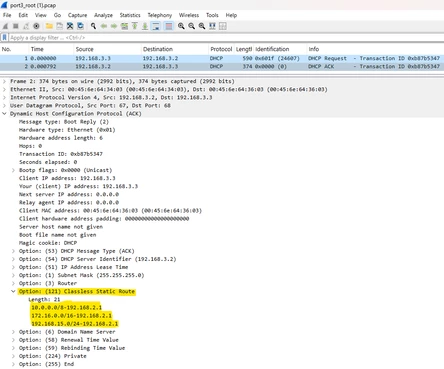Sort packets by the Time column
This screenshot has width=444, height=369.
click(x=51, y=49)
